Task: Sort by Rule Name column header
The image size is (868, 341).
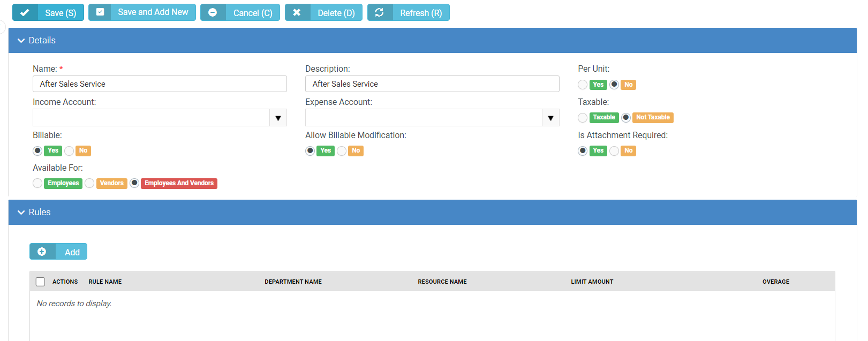Action: [105, 282]
